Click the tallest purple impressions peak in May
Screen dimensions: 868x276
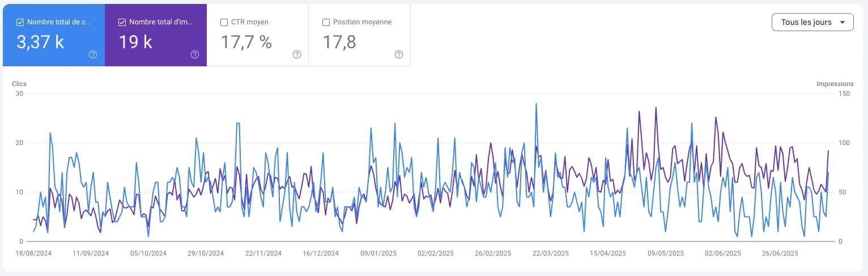[656, 108]
